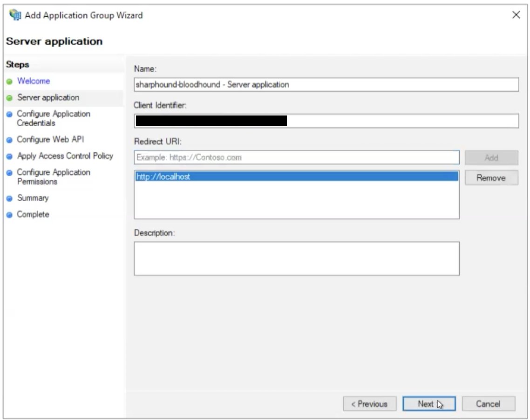Image resolution: width=530 pixels, height=420 pixels.
Task: Click the Name: label
Action: click(145, 69)
